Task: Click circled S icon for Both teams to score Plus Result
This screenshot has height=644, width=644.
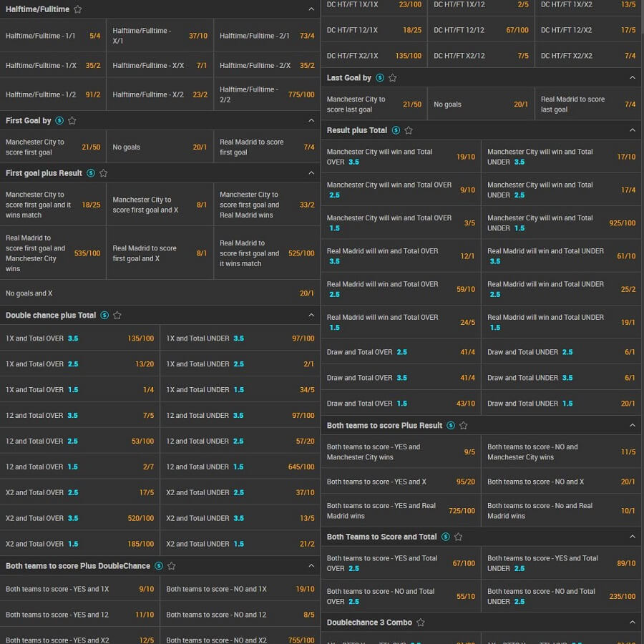Action: coord(451,425)
